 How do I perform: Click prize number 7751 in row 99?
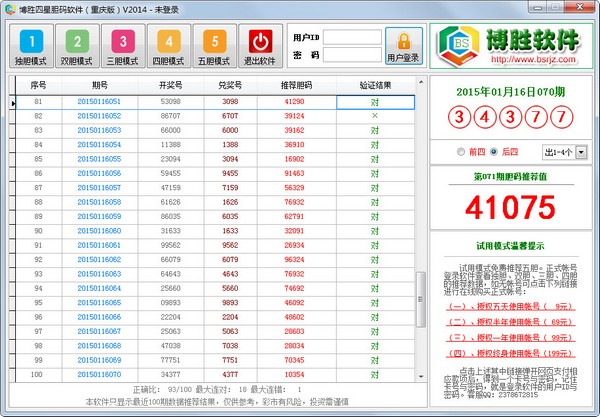[x=230, y=360]
